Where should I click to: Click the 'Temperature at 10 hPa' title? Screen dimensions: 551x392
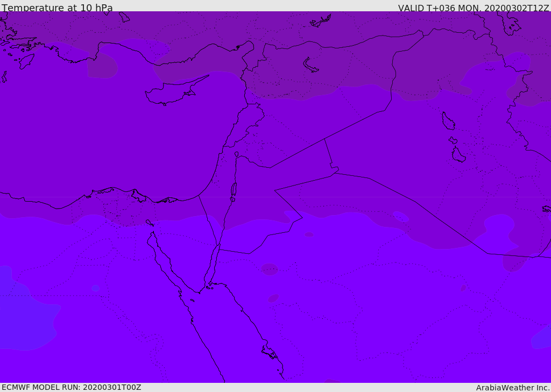[57, 8]
